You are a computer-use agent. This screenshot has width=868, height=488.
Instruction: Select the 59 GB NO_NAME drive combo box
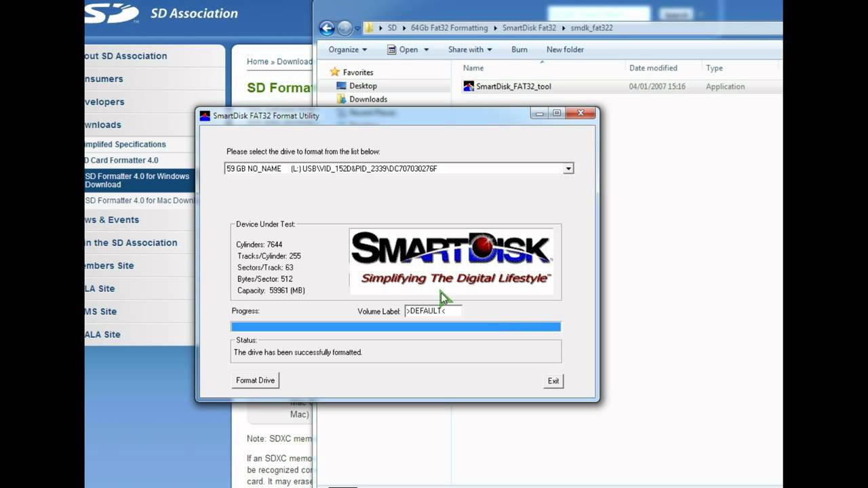[x=399, y=168]
